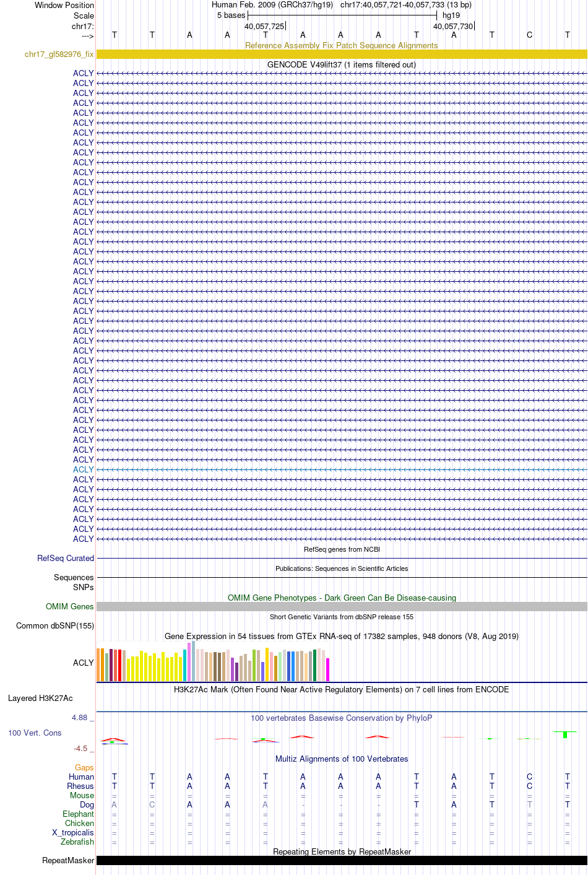588x875 pixels.
Task: Open RefSeq genes from NCBI title
Action: 342,549
